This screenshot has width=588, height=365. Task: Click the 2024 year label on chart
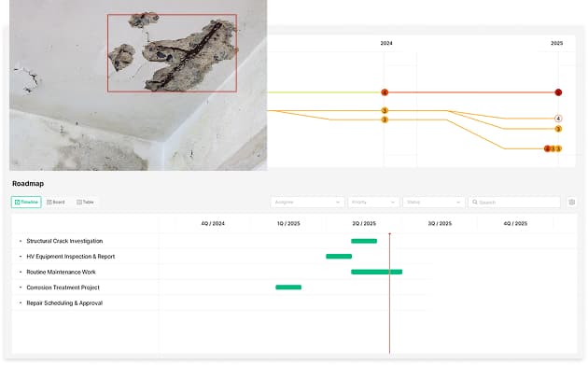point(386,43)
